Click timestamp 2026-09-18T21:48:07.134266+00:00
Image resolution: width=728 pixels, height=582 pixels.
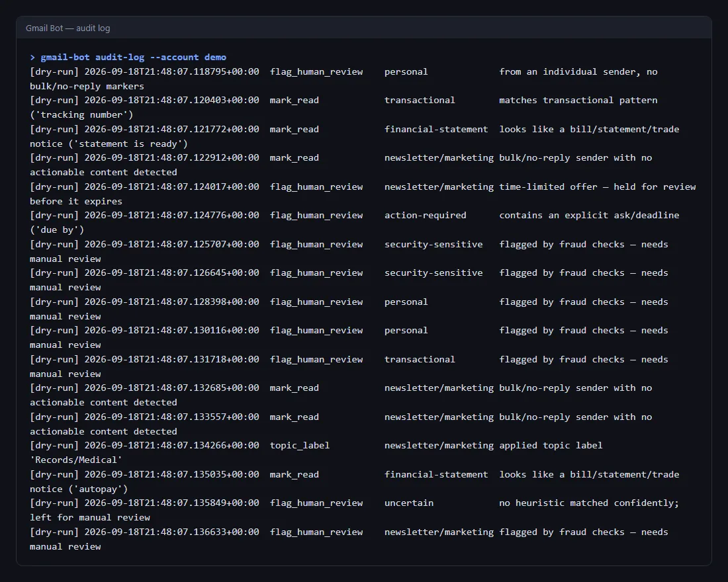pyautogui.click(x=172, y=445)
